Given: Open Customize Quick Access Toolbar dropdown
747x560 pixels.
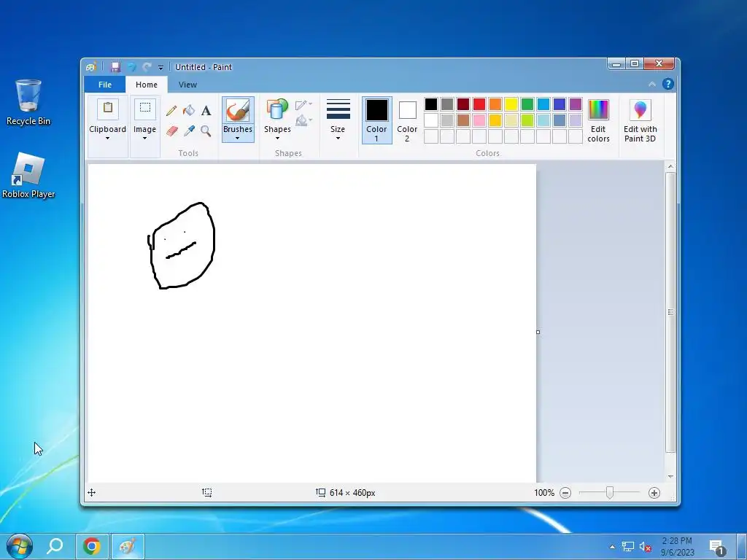Looking at the screenshot, I should pyautogui.click(x=160, y=68).
